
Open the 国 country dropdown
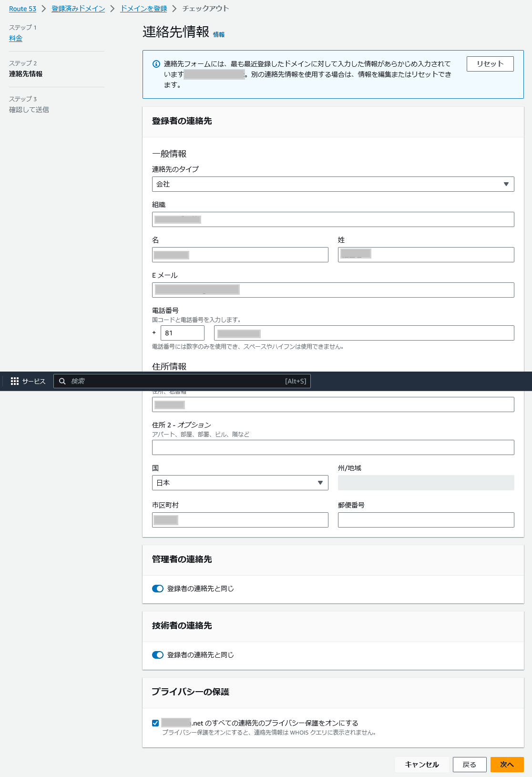pyautogui.click(x=240, y=483)
